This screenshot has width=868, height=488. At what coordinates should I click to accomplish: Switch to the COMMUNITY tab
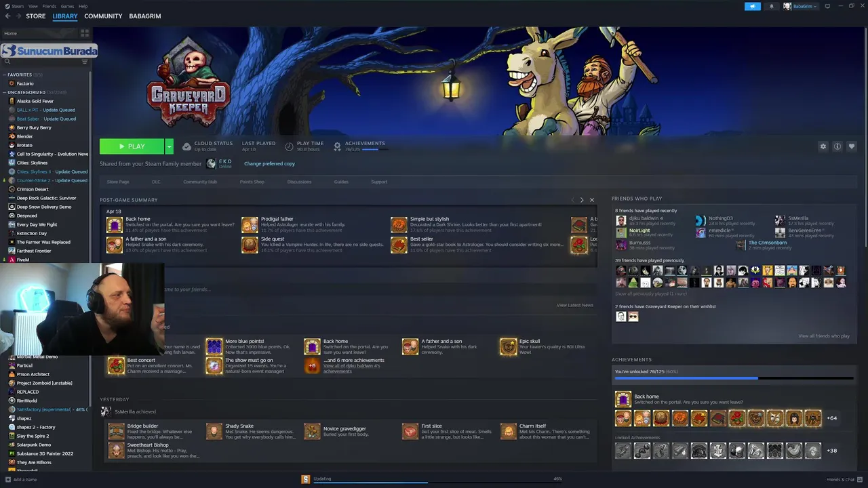(x=103, y=16)
